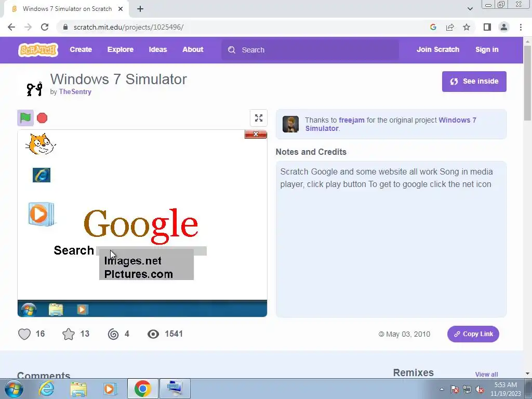This screenshot has width=532, height=399.
Task: Click Sign in link
Action: point(487,49)
